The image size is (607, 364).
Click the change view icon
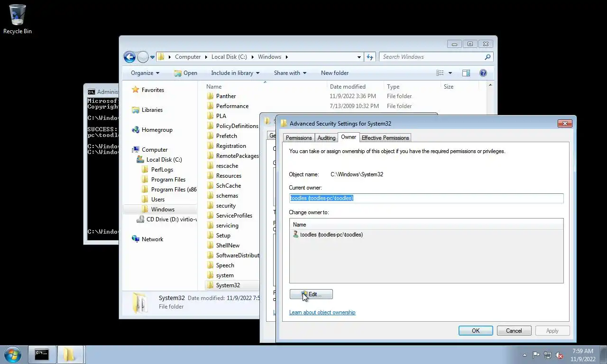[x=440, y=73]
